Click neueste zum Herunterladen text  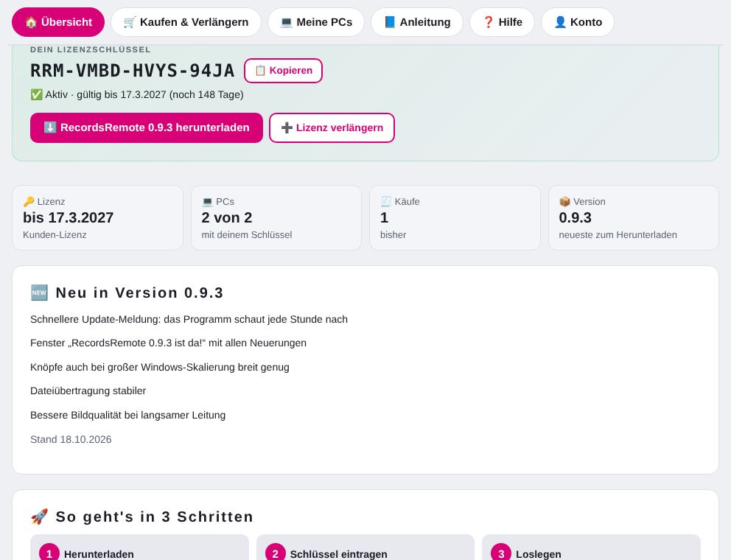click(x=618, y=235)
